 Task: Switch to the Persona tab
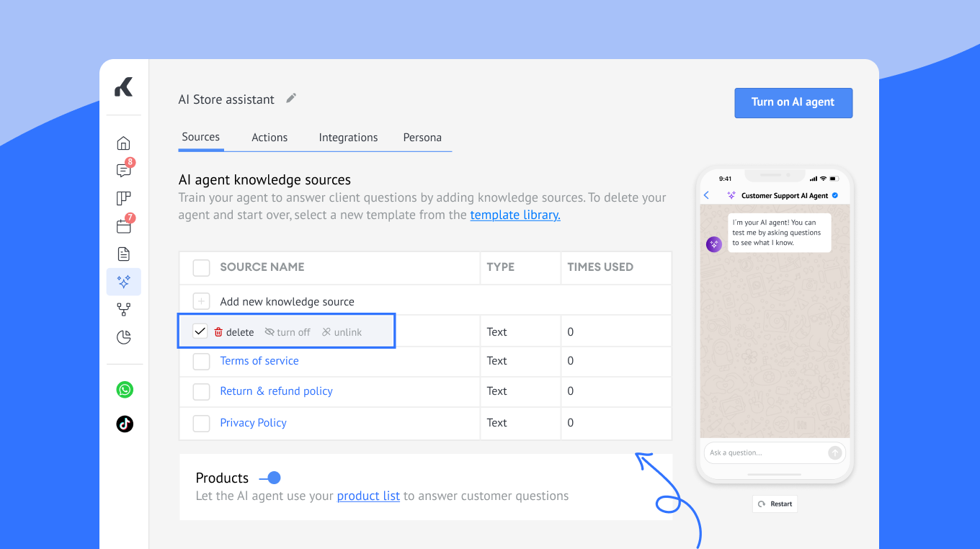pyautogui.click(x=422, y=138)
